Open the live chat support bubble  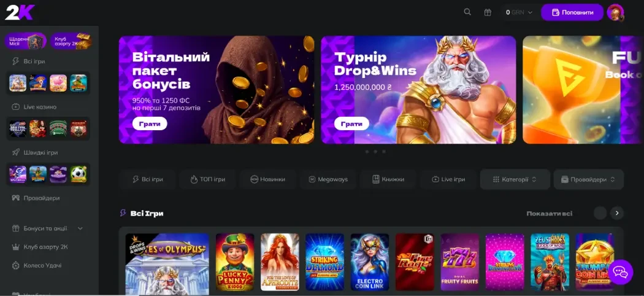[620, 271]
